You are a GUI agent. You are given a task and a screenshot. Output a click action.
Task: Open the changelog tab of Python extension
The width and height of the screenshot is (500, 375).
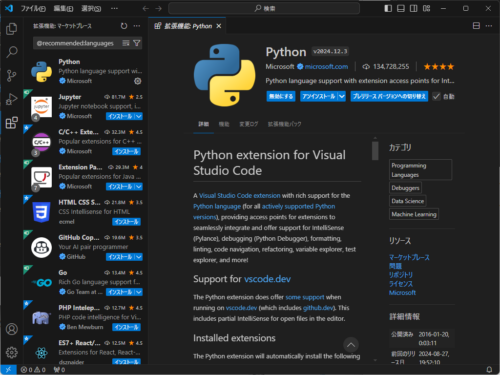(249, 124)
